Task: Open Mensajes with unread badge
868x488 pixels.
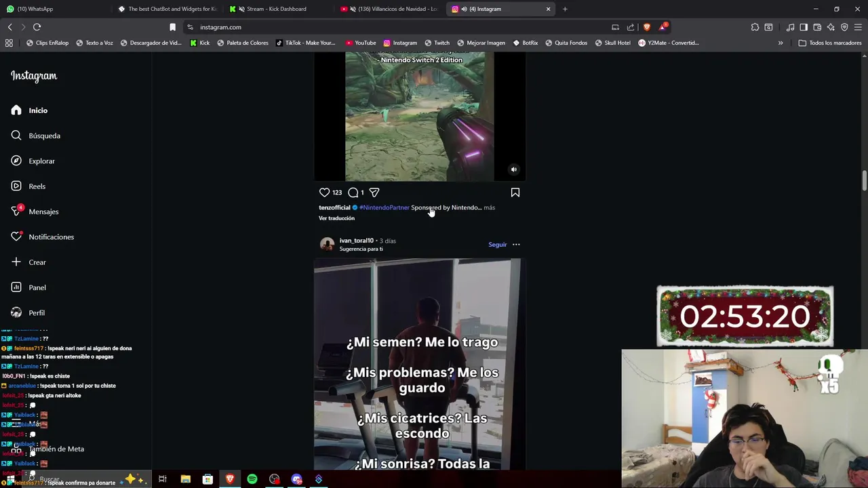Action: (35, 211)
